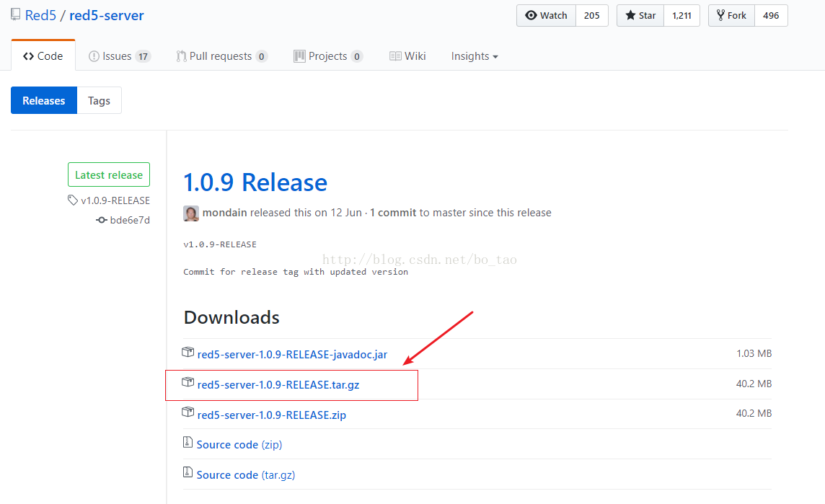Download Source code (zip)

pyautogui.click(x=239, y=445)
